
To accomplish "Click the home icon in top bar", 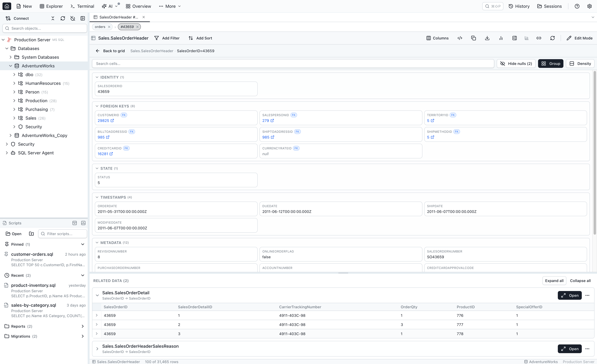I will point(7,6).
